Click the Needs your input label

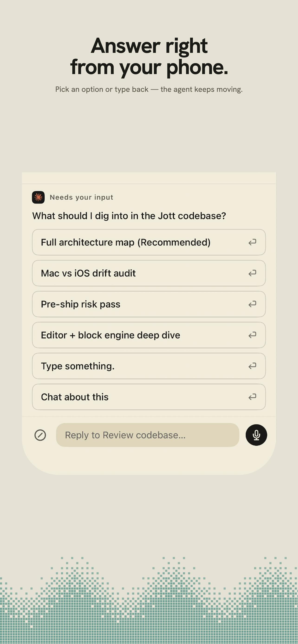pos(81,197)
